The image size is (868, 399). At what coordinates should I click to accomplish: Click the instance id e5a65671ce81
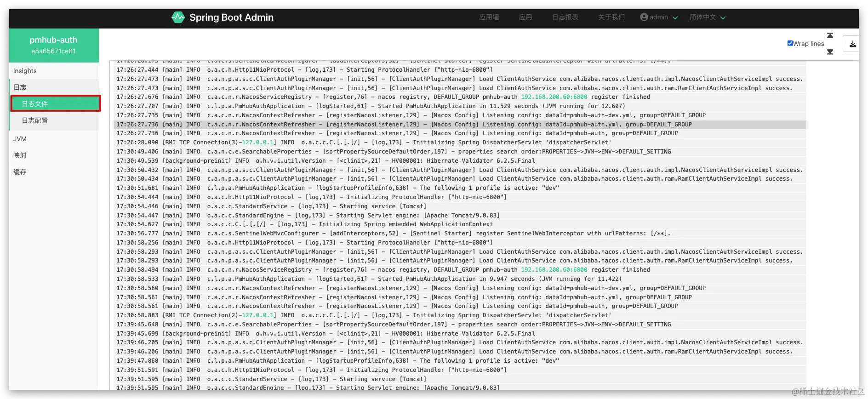click(53, 51)
